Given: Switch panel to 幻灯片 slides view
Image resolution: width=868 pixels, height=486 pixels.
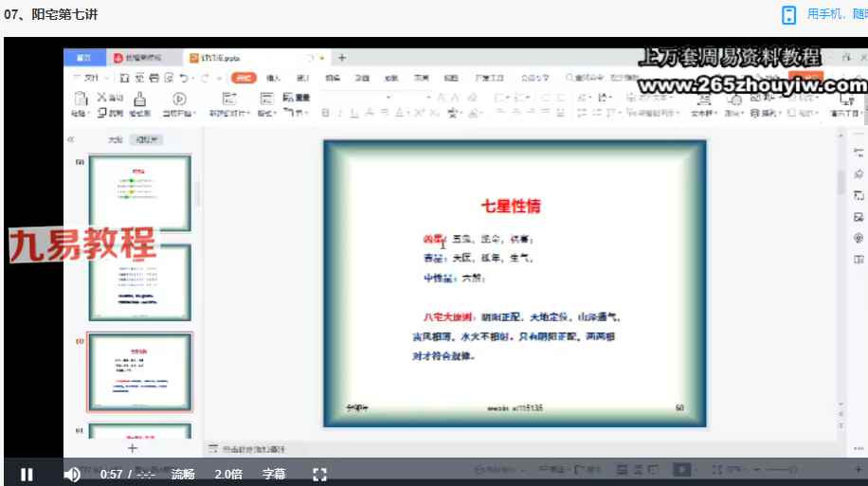Looking at the screenshot, I should (146, 139).
